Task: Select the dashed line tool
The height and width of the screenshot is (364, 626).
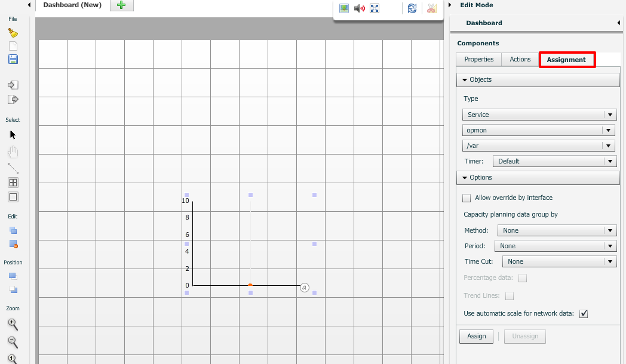Action: [x=13, y=168]
